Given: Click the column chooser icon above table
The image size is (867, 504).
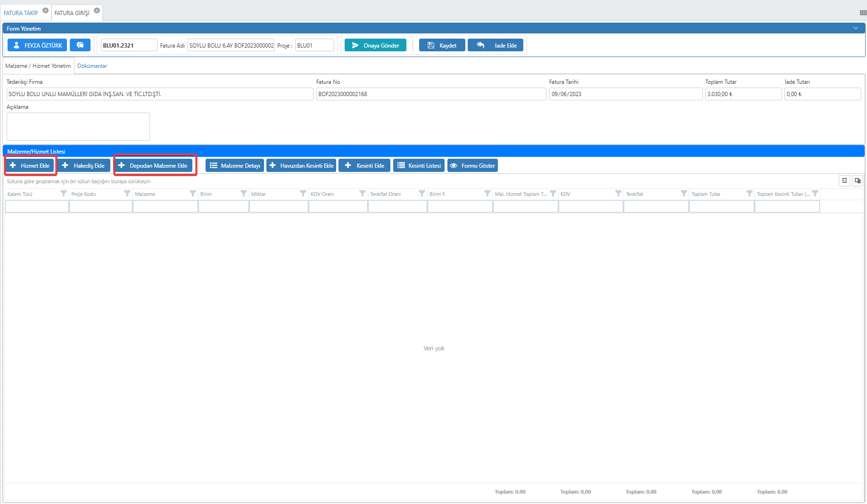Looking at the screenshot, I should (x=858, y=181).
